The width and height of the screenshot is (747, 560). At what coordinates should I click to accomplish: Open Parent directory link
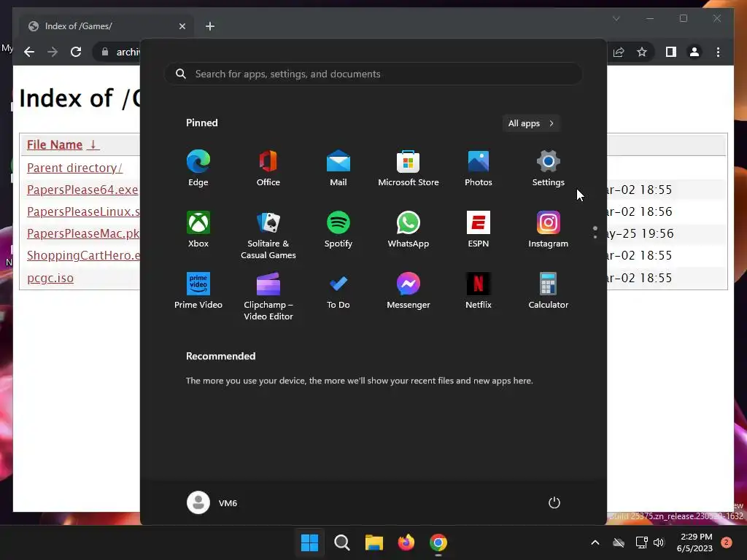click(x=74, y=168)
